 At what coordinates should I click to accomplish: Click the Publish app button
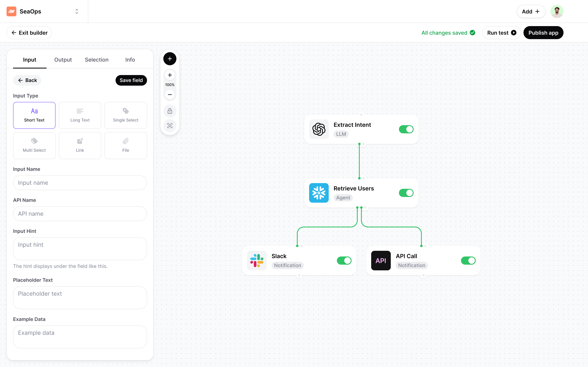[543, 33]
